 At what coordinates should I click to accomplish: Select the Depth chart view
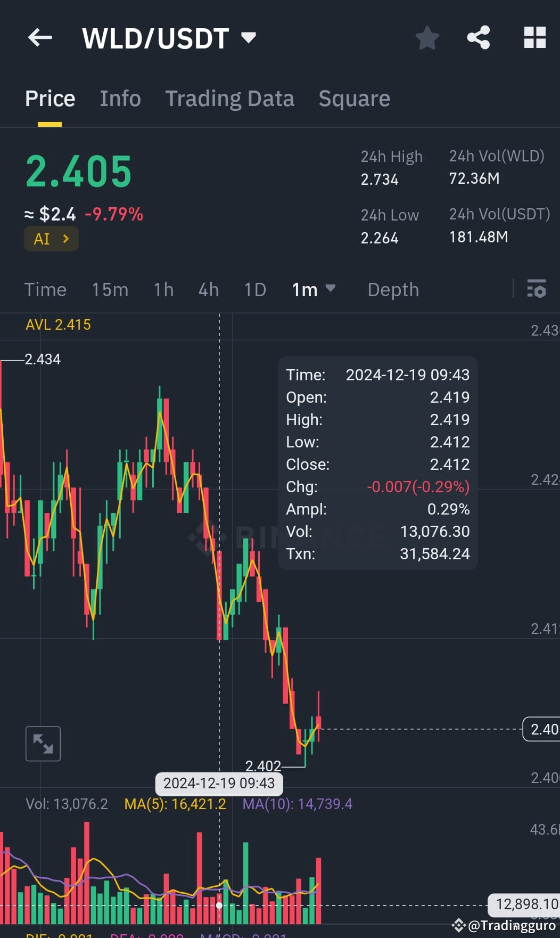(393, 290)
